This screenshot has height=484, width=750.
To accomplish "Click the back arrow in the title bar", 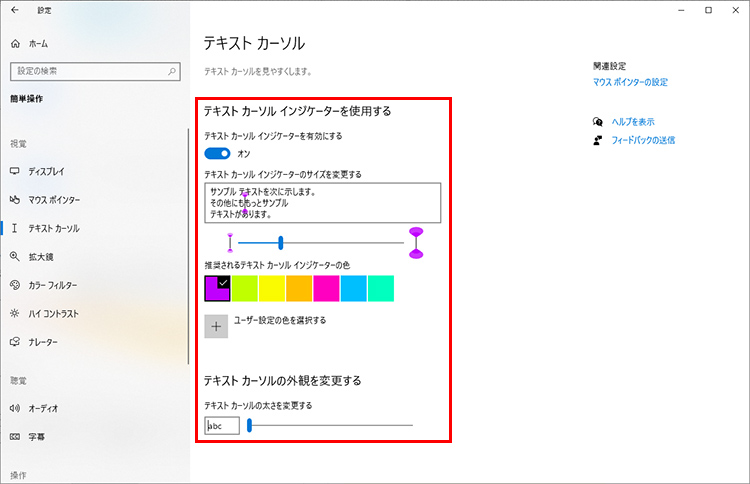I will pyautogui.click(x=14, y=10).
